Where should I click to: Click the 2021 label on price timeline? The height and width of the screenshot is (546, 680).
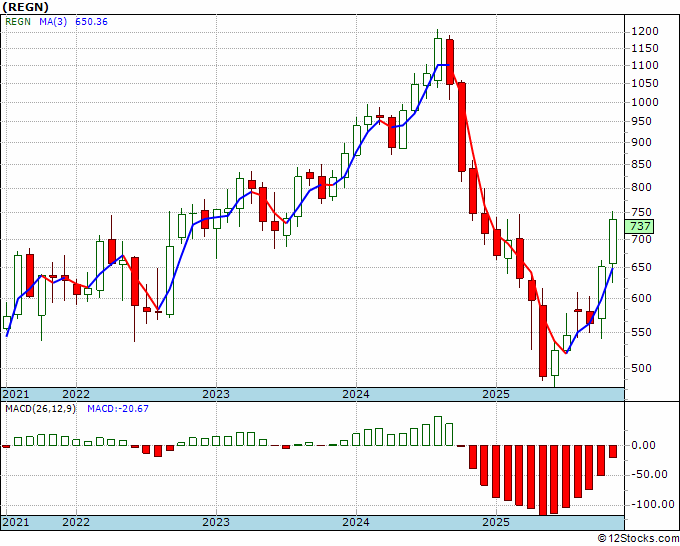pos(16,394)
